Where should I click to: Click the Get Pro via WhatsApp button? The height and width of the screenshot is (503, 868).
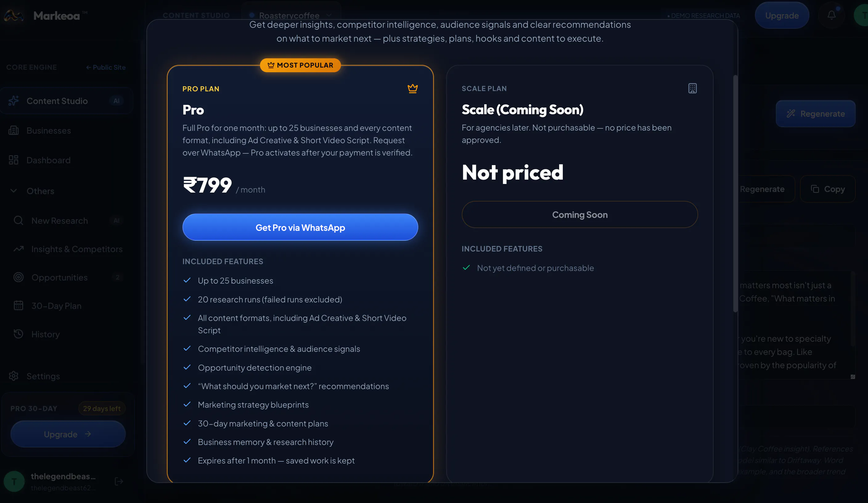click(300, 227)
